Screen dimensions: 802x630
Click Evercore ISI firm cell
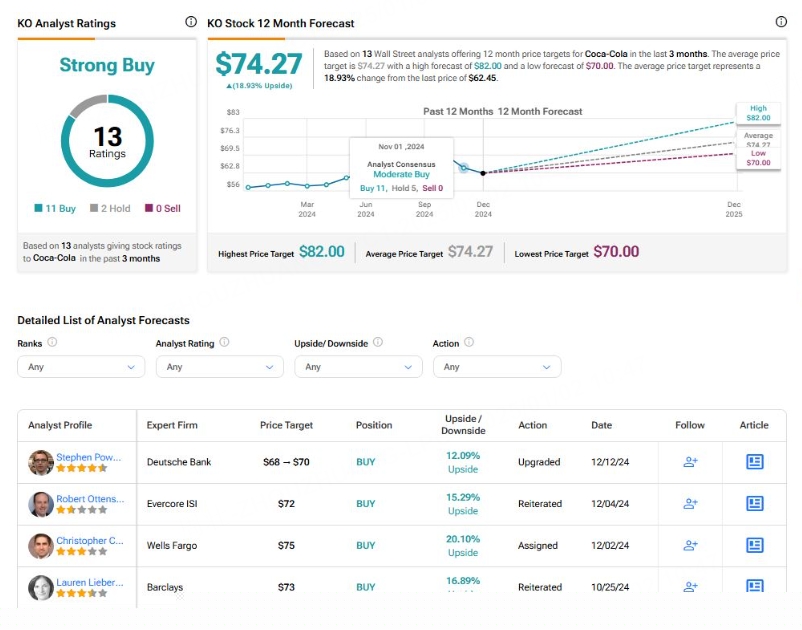pyautogui.click(x=172, y=504)
